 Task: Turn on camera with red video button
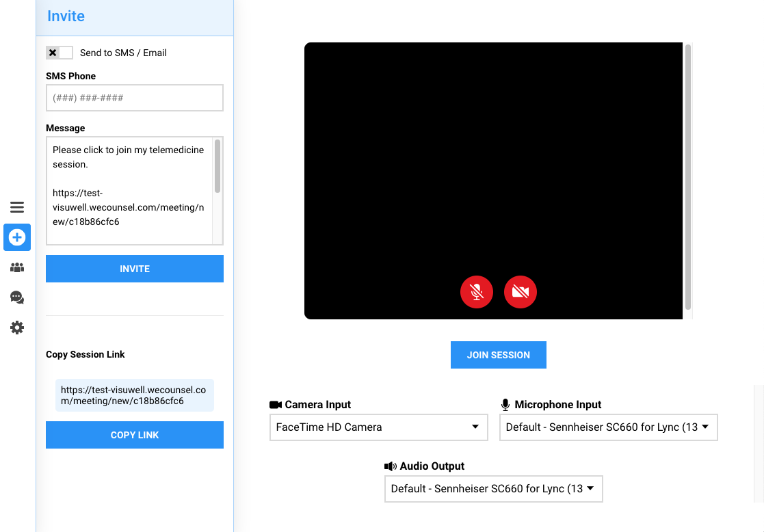click(x=521, y=292)
